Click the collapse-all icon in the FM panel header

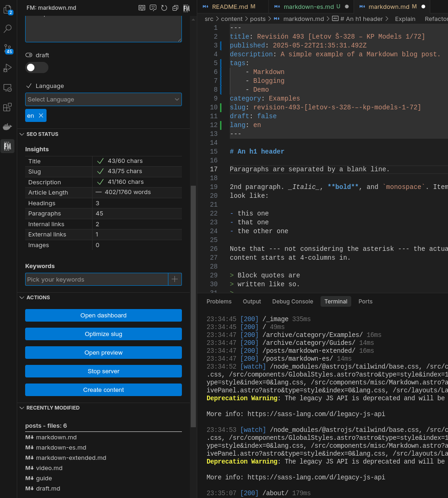point(175,8)
